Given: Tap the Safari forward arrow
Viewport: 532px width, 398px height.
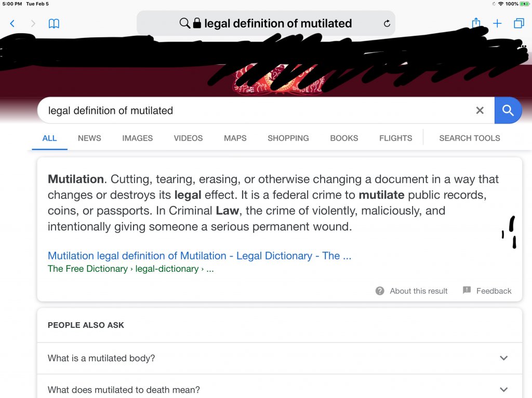Looking at the screenshot, I should (x=33, y=23).
